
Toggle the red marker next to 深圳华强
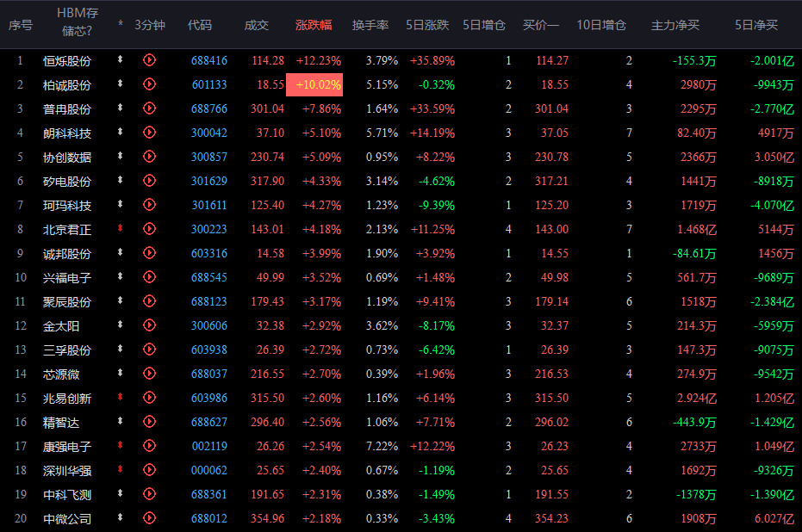[x=121, y=471]
